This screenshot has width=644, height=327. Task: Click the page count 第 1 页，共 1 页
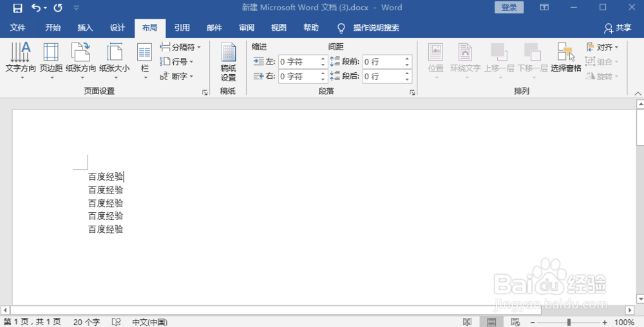[x=32, y=322]
